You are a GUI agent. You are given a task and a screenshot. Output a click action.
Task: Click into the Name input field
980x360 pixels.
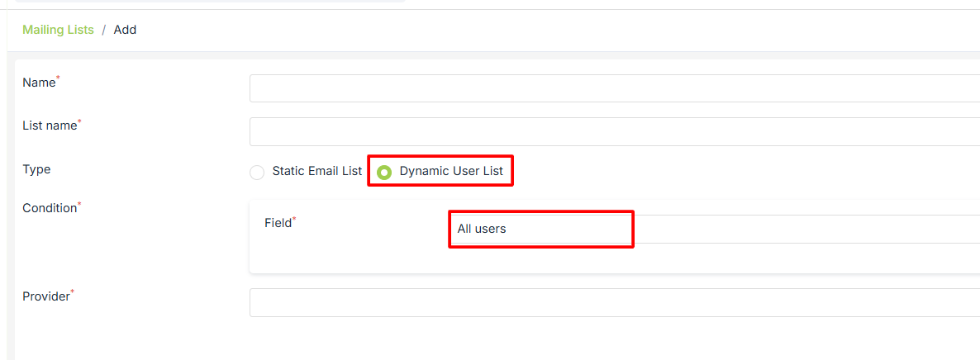click(x=615, y=88)
